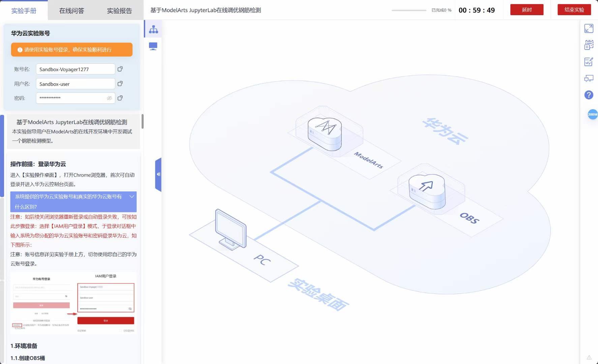Collapse the left manual panel with arrow handle
This screenshot has height=364, width=598.
click(x=158, y=174)
